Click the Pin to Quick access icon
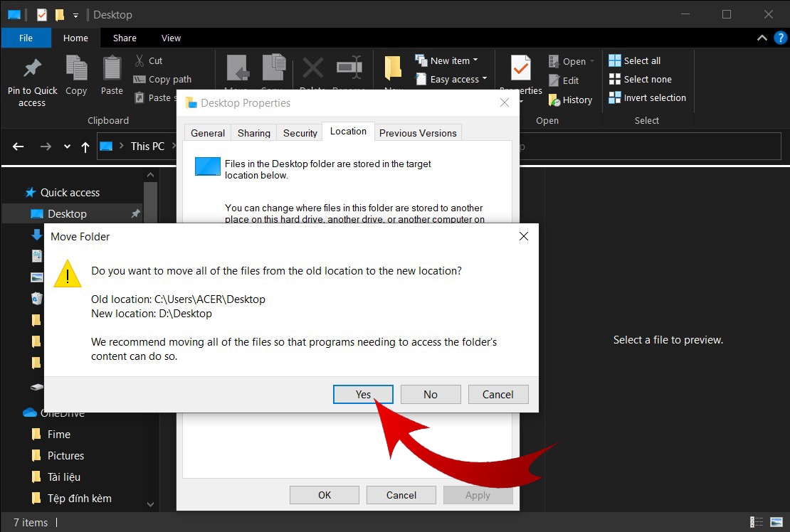 tap(32, 68)
